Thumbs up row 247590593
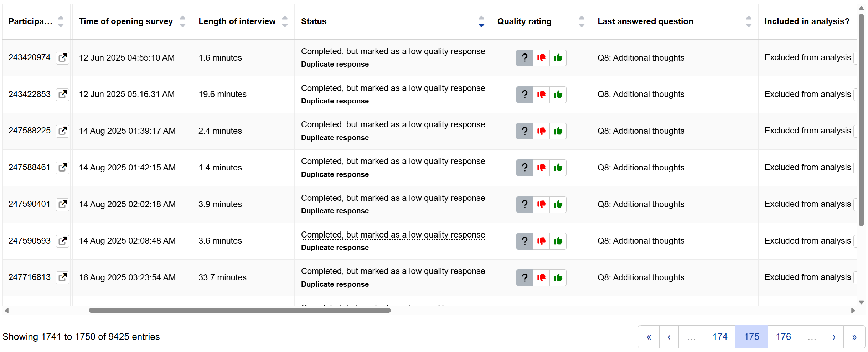Viewport: 868px width, 352px height. pos(558,241)
